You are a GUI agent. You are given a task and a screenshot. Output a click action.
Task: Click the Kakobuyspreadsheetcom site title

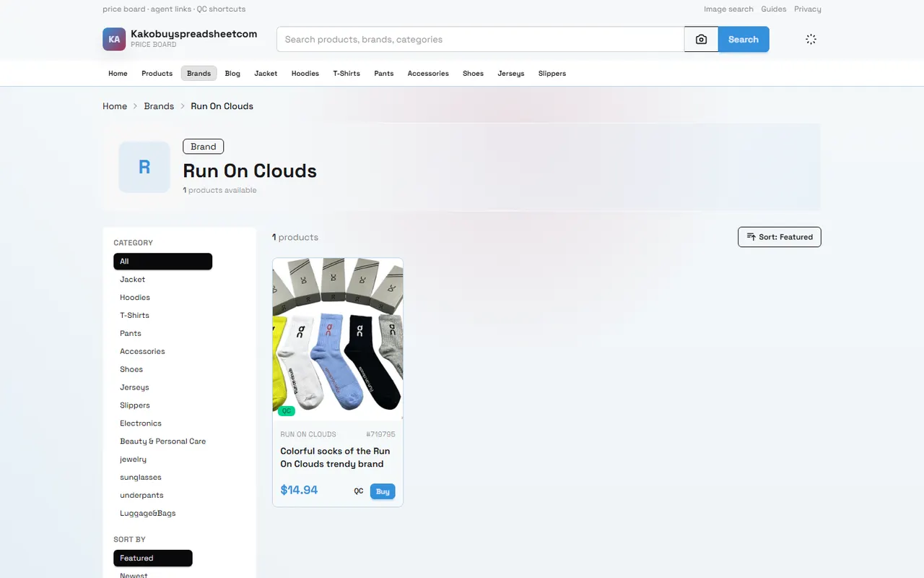tap(193, 34)
